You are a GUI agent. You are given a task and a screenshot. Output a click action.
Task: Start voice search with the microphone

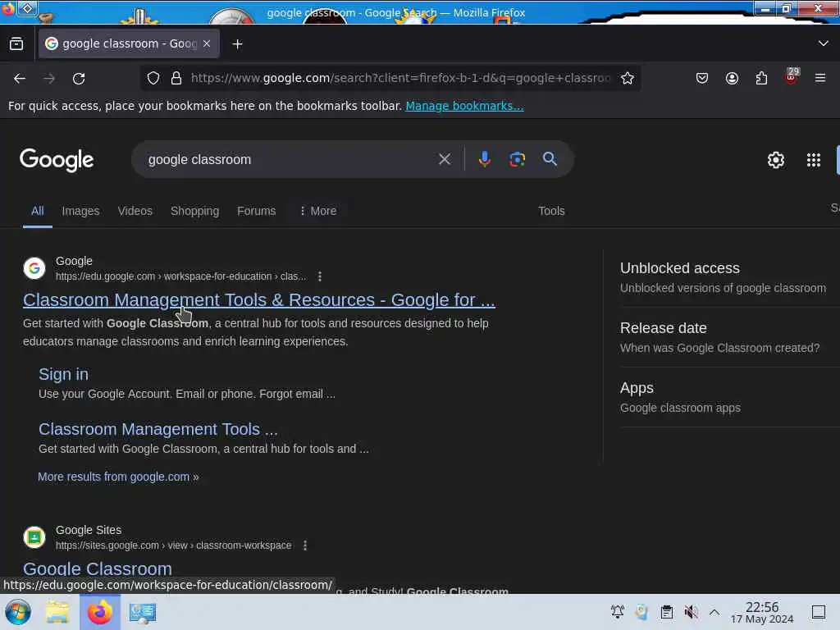tap(484, 159)
